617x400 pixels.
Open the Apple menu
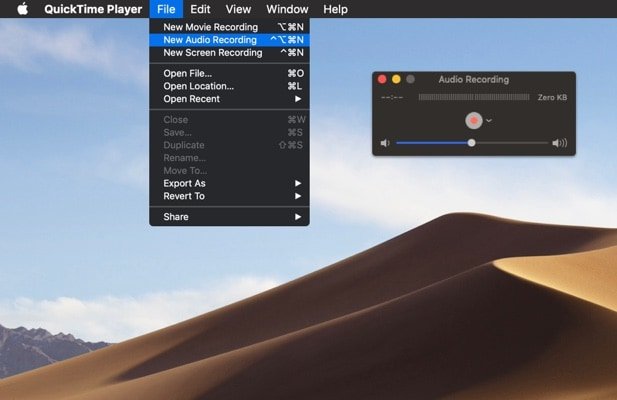(23, 9)
